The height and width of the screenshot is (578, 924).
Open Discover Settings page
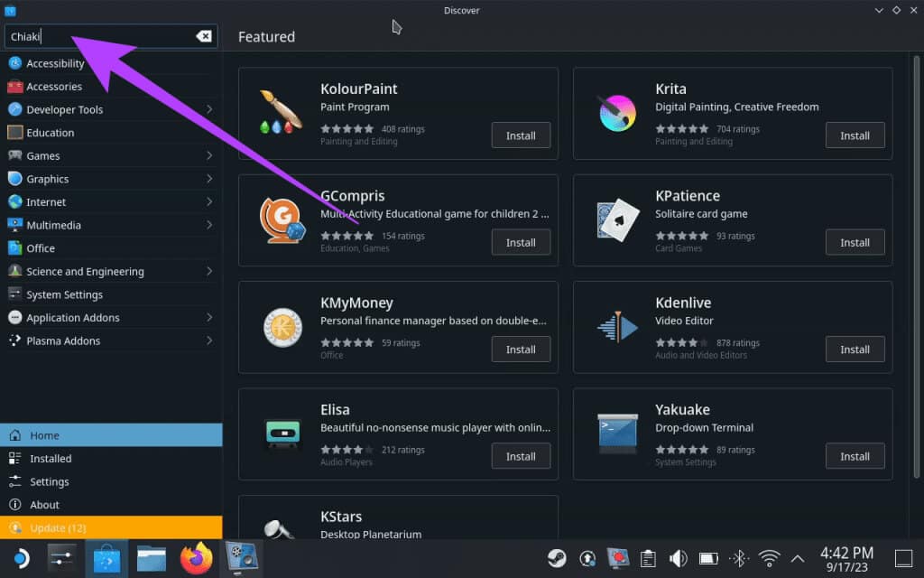[111, 481]
